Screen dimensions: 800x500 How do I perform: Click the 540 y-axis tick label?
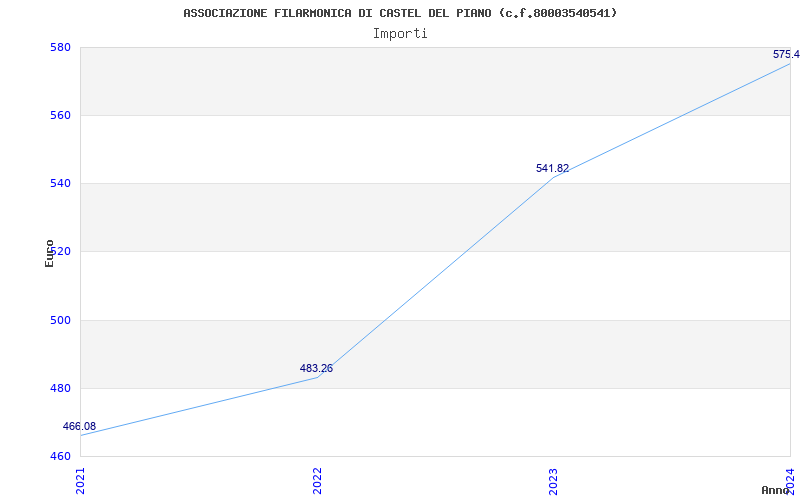click(59, 183)
